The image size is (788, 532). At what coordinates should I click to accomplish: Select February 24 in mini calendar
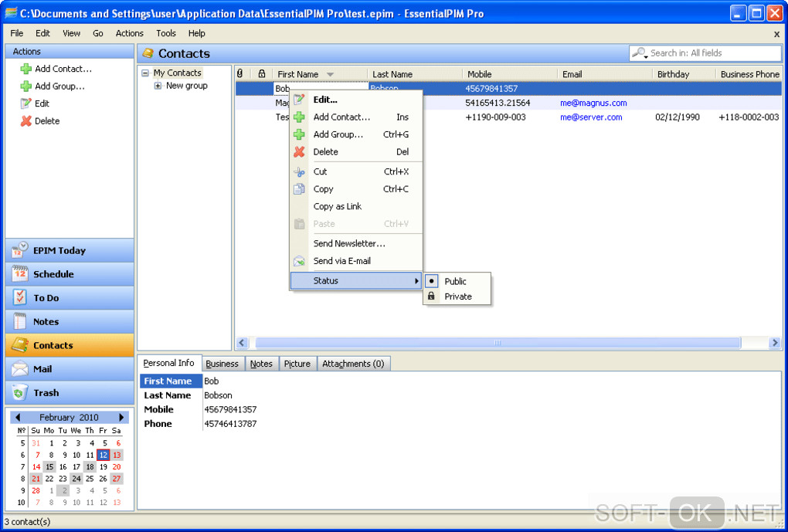pos(76,479)
